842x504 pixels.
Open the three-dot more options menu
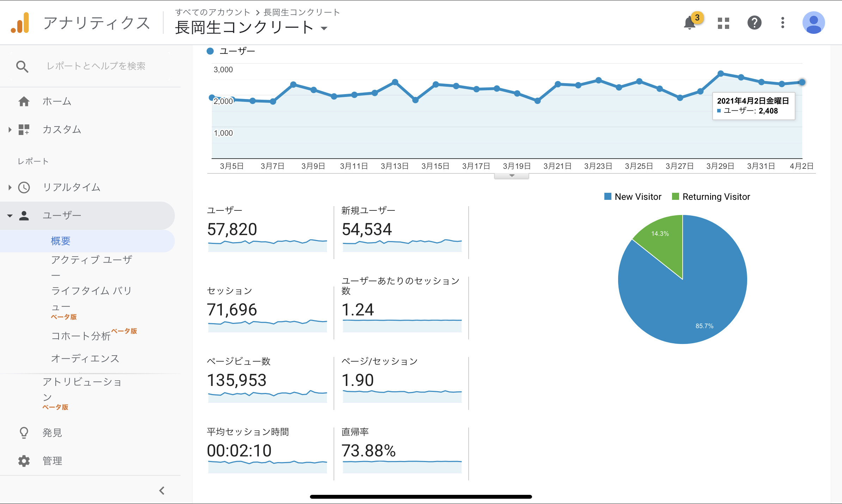tap(783, 23)
